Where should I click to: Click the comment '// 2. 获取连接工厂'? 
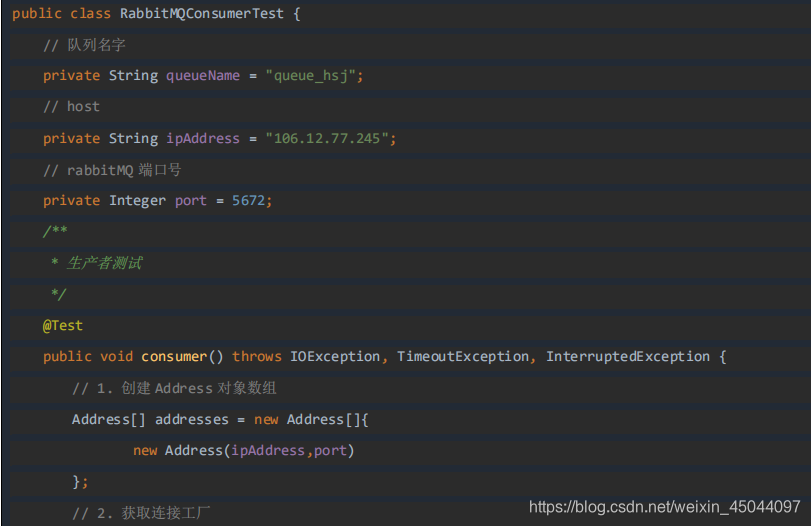pos(141,513)
